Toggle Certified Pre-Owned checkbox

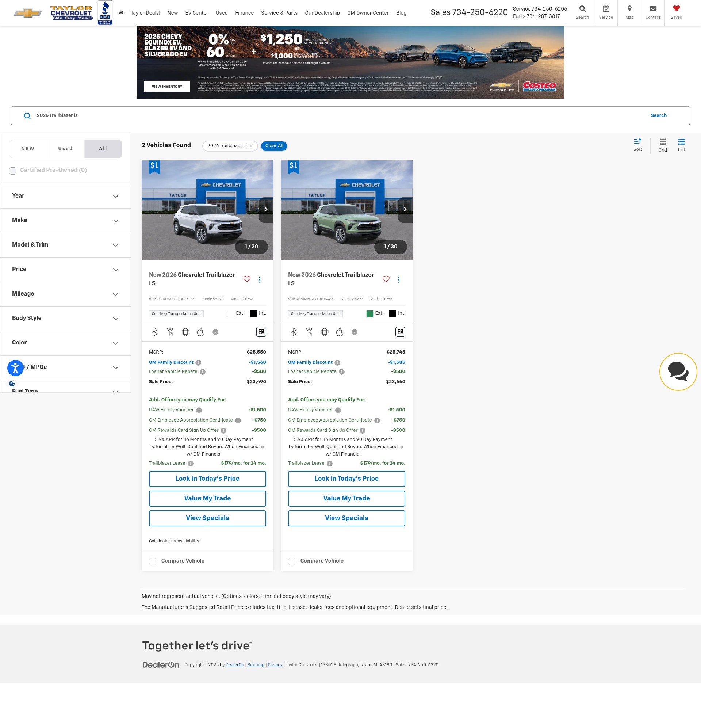point(13,171)
